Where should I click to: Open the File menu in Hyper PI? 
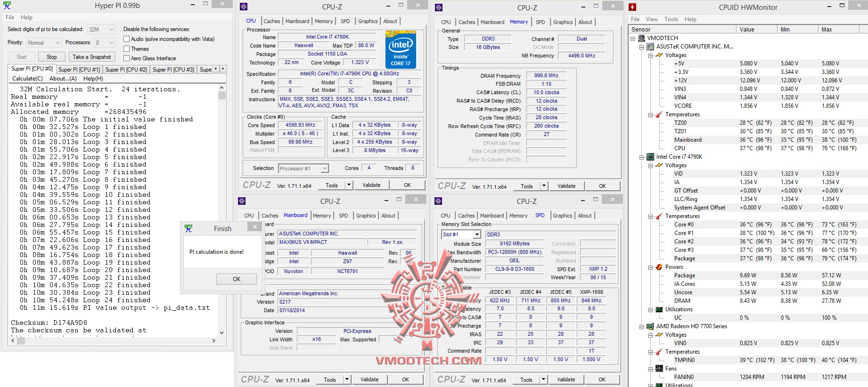tap(10, 17)
